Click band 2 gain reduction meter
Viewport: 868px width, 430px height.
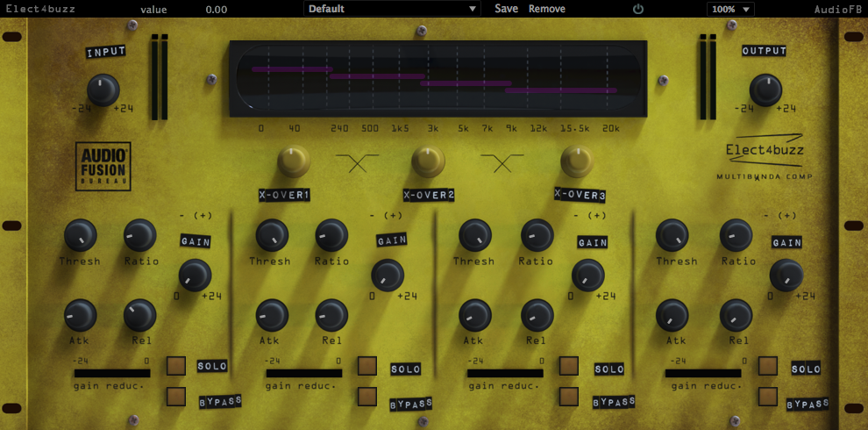tap(303, 374)
